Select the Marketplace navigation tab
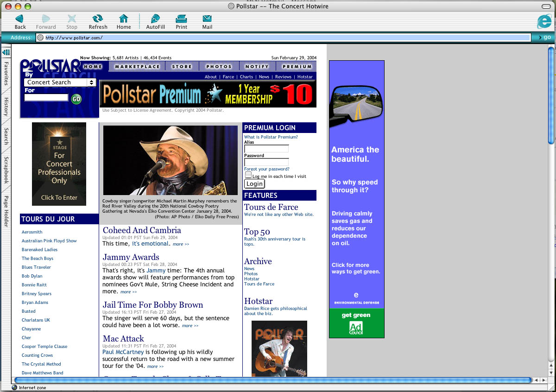The image size is (556, 392). tap(137, 67)
